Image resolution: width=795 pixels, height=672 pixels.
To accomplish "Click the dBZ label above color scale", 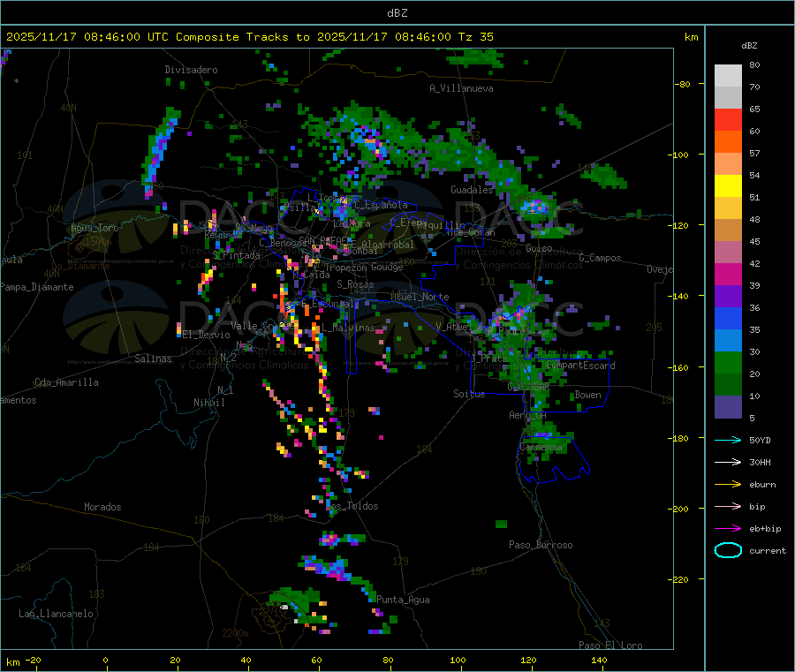I will (749, 46).
